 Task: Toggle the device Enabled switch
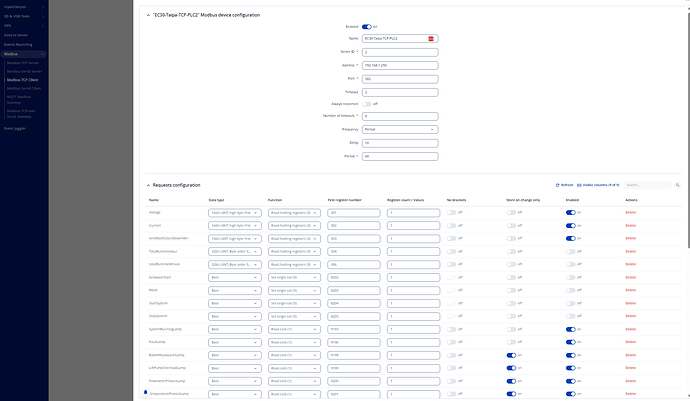pos(380,25)
